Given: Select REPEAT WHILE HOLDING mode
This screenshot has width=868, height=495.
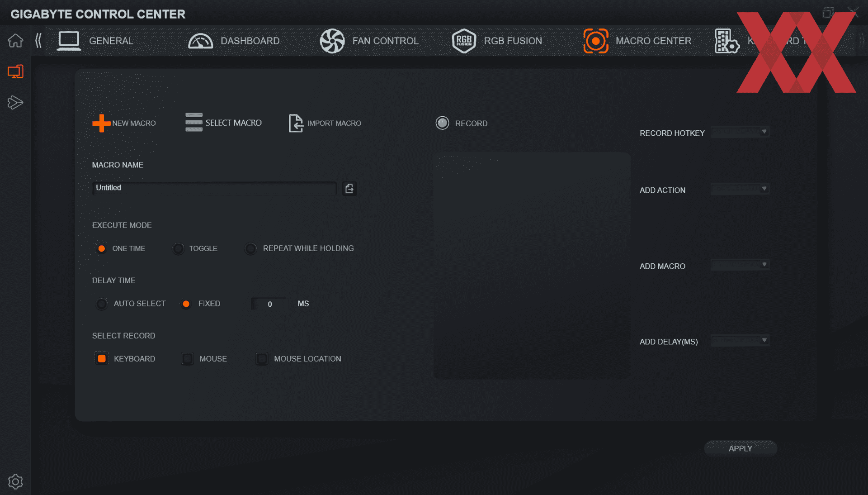Looking at the screenshot, I should [250, 248].
